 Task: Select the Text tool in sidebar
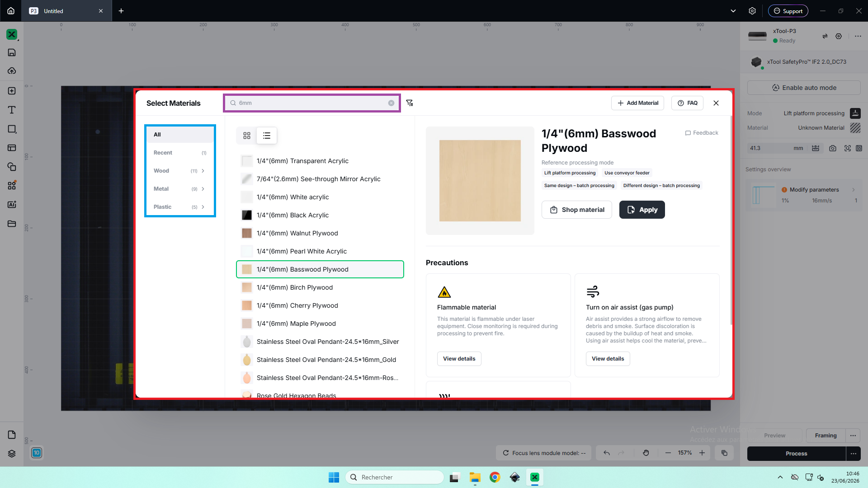click(x=12, y=110)
